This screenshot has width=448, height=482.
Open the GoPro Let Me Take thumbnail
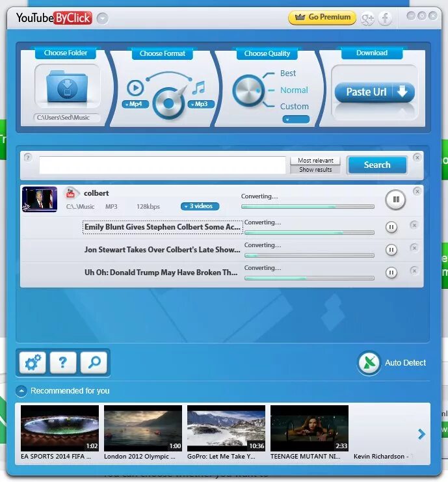226,428
